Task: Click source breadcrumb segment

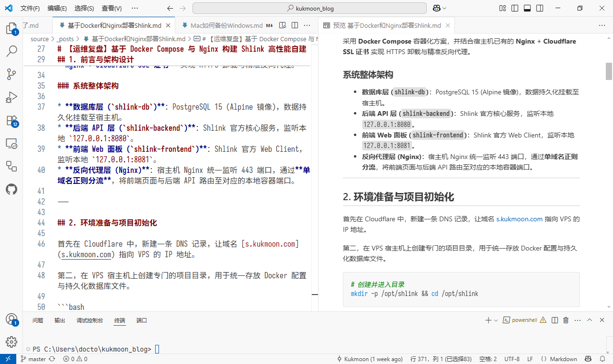Action: (x=40, y=39)
